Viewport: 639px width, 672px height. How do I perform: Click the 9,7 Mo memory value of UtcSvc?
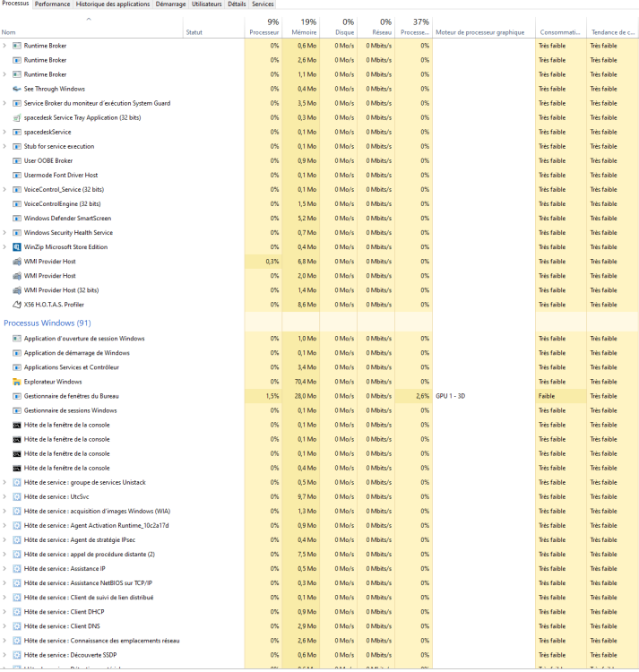coord(307,496)
